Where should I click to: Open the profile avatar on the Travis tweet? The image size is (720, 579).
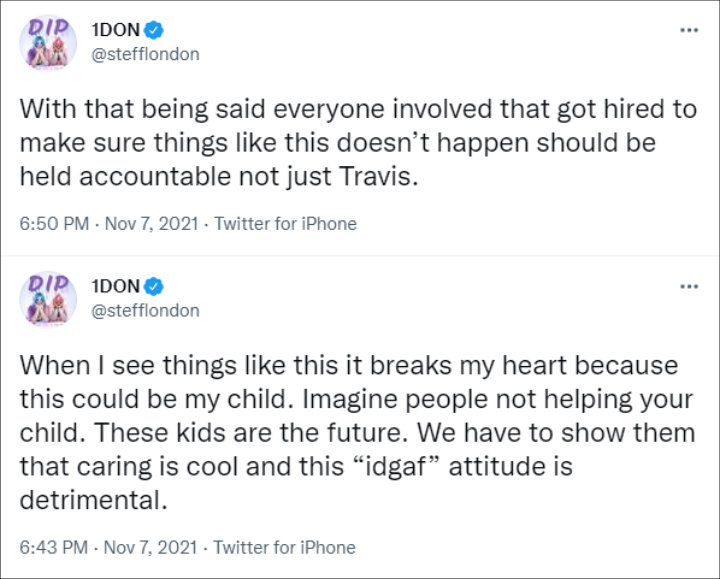pyautogui.click(x=48, y=42)
